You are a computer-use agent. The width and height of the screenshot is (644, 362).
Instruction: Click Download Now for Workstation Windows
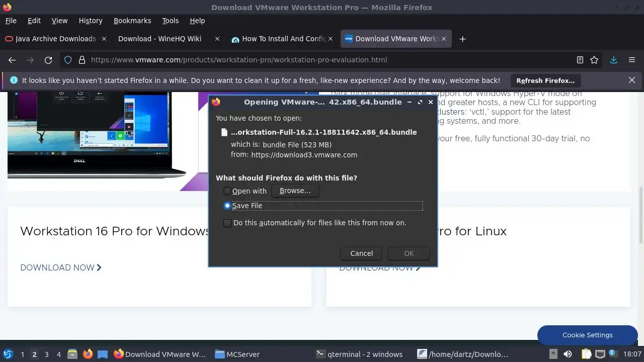tap(61, 267)
